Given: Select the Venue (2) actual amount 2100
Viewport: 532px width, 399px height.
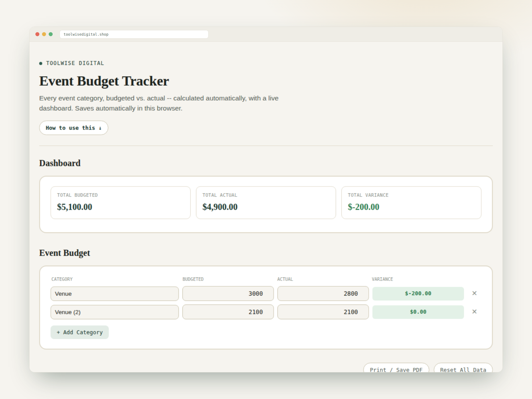Looking at the screenshot, I should (323, 312).
